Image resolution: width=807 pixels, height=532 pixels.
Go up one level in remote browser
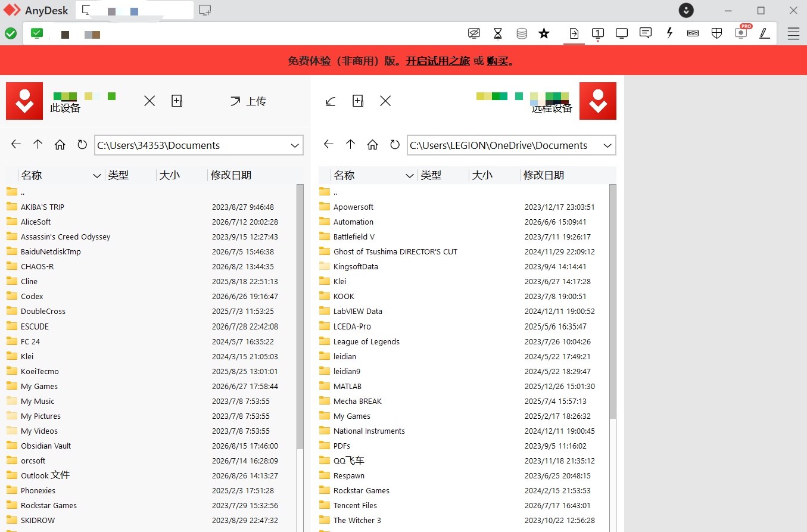pyautogui.click(x=351, y=145)
